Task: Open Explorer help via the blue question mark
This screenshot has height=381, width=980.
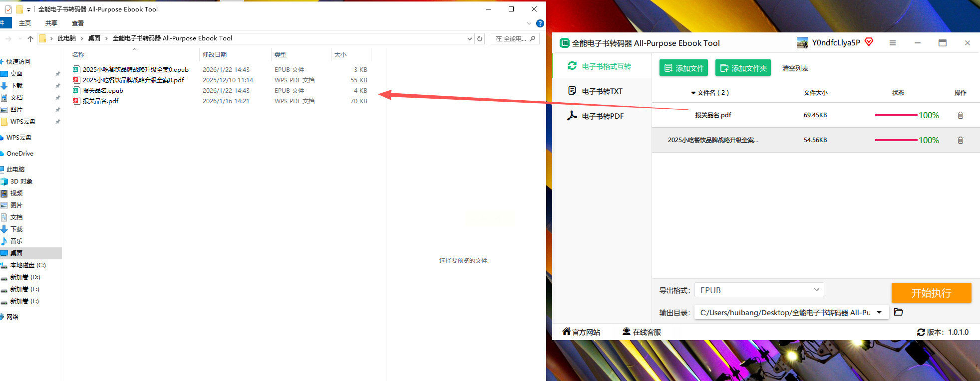Action: coord(540,23)
